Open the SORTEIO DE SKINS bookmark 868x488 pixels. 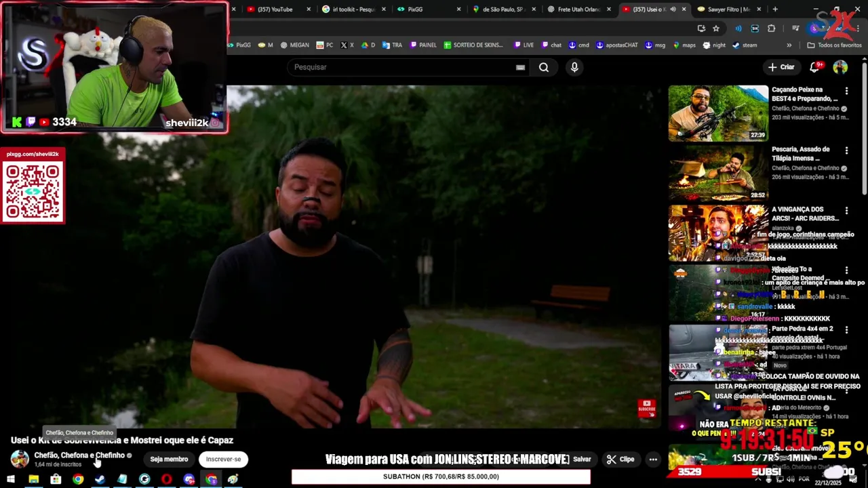click(473, 45)
